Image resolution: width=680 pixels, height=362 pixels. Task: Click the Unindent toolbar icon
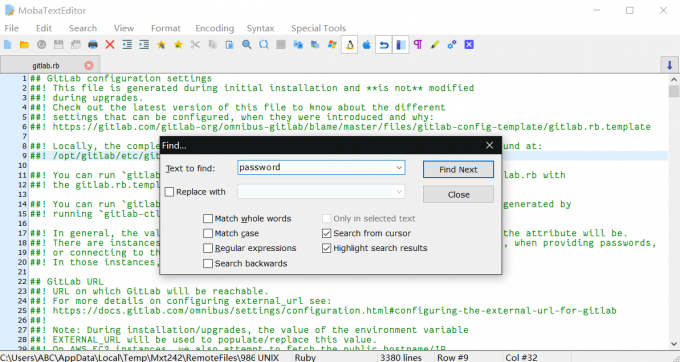click(127, 44)
